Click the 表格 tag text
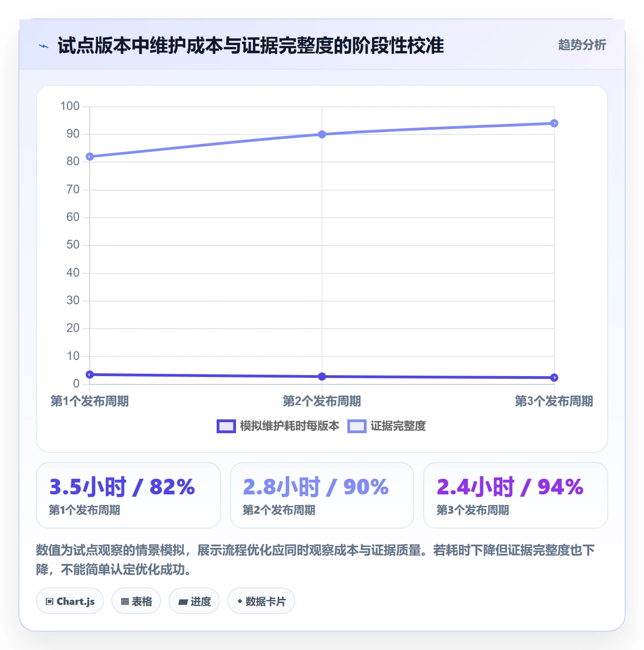This screenshot has width=644, height=650. tap(142, 602)
